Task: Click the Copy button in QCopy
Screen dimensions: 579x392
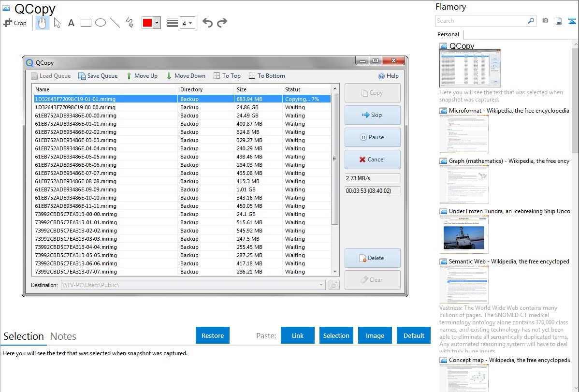Action: point(372,93)
